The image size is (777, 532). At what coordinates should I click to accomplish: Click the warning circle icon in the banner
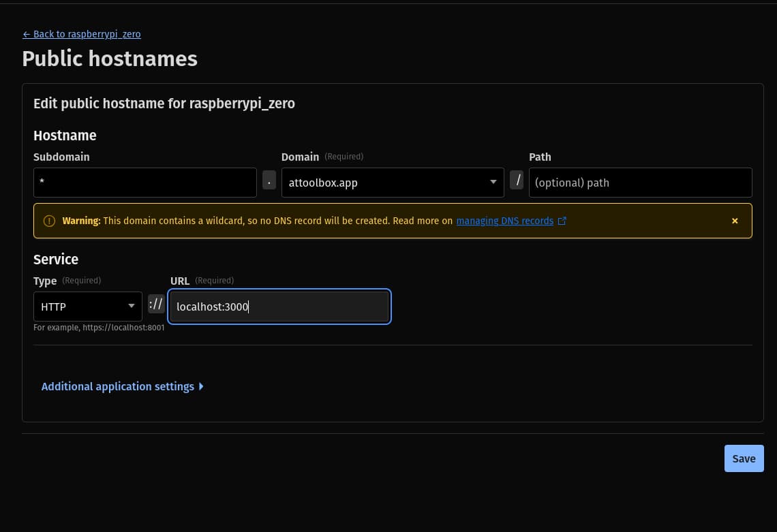pos(48,221)
